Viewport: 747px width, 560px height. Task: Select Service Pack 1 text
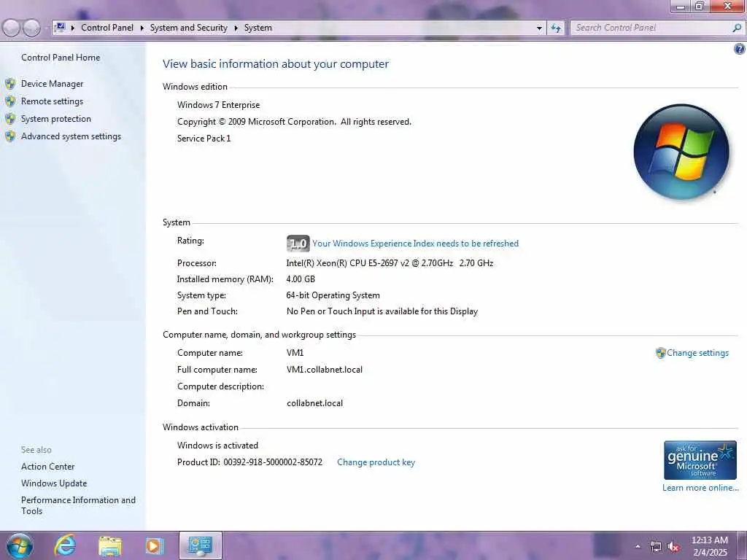(x=204, y=139)
